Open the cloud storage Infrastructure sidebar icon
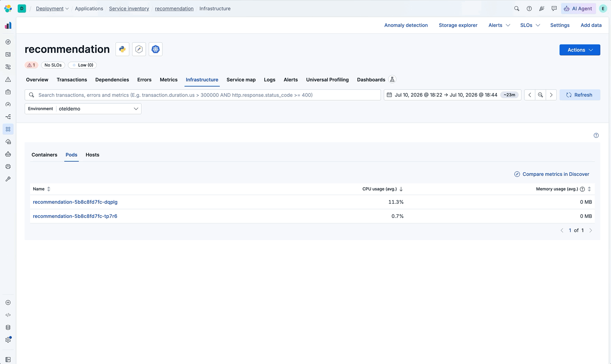 [8, 142]
